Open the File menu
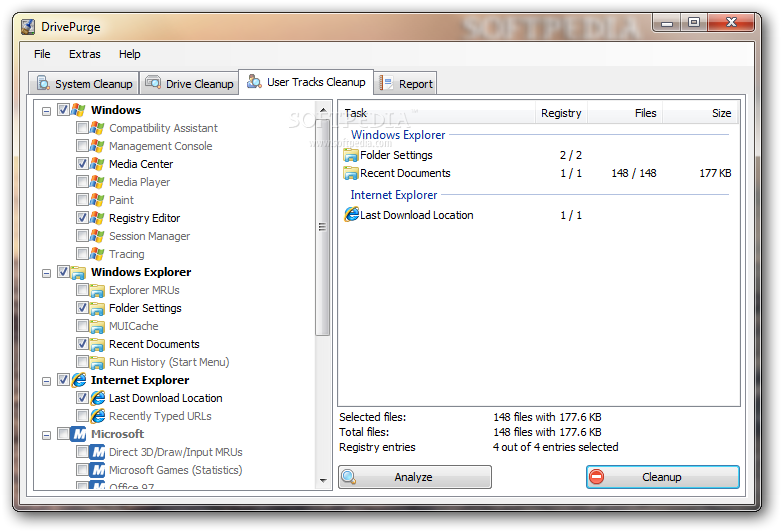 click(x=42, y=54)
